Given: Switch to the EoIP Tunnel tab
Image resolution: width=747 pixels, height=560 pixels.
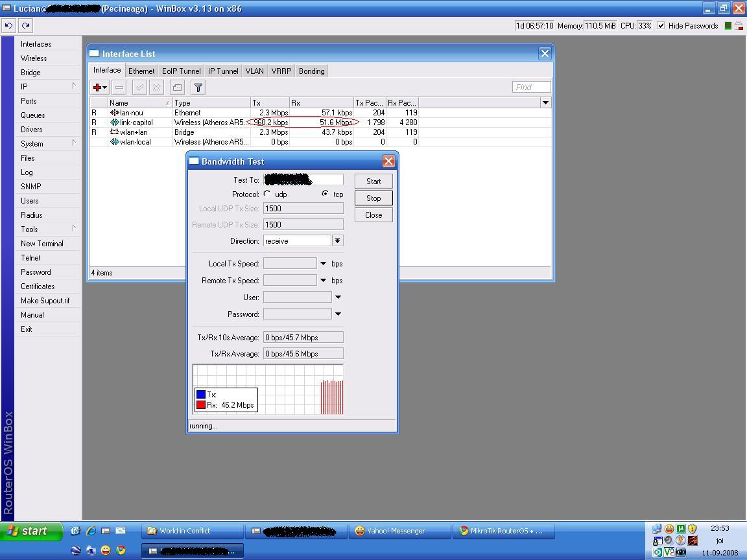Looking at the screenshot, I should 181,71.
